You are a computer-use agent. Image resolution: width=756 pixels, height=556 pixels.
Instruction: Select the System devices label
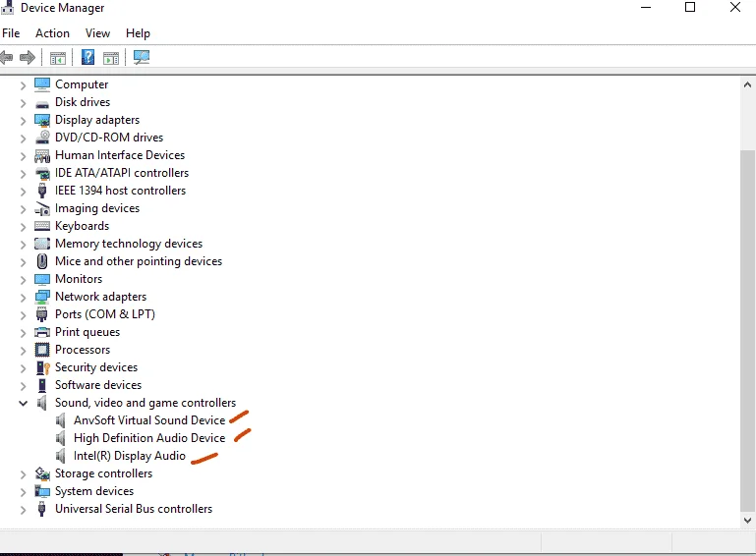pos(94,491)
